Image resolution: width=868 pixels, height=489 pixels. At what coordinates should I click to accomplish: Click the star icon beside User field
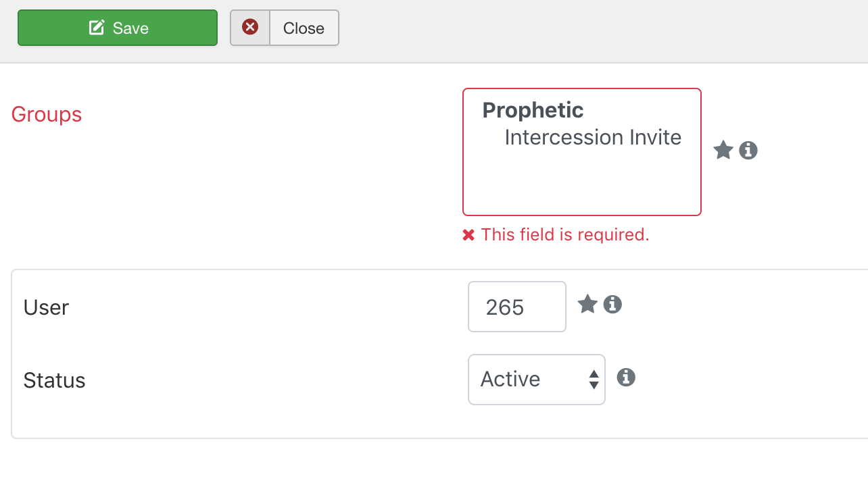point(587,305)
